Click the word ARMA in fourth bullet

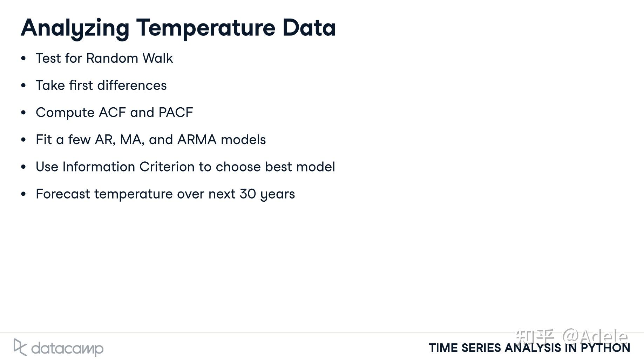tap(197, 140)
